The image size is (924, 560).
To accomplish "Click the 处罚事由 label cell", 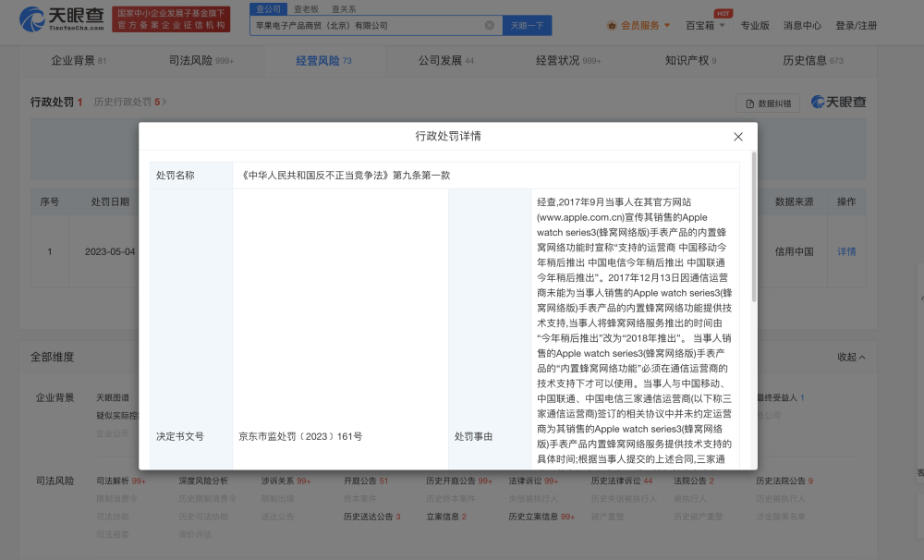I will point(490,436).
